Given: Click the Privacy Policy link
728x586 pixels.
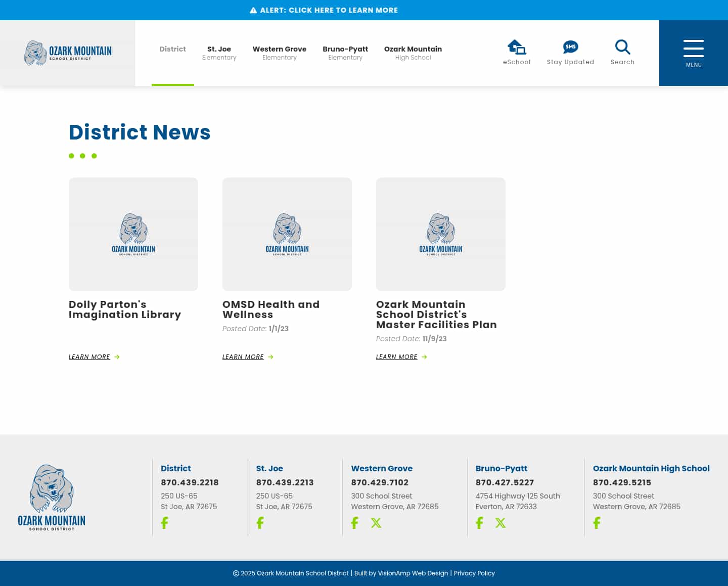Looking at the screenshot, I should click(x=474, y=573).
